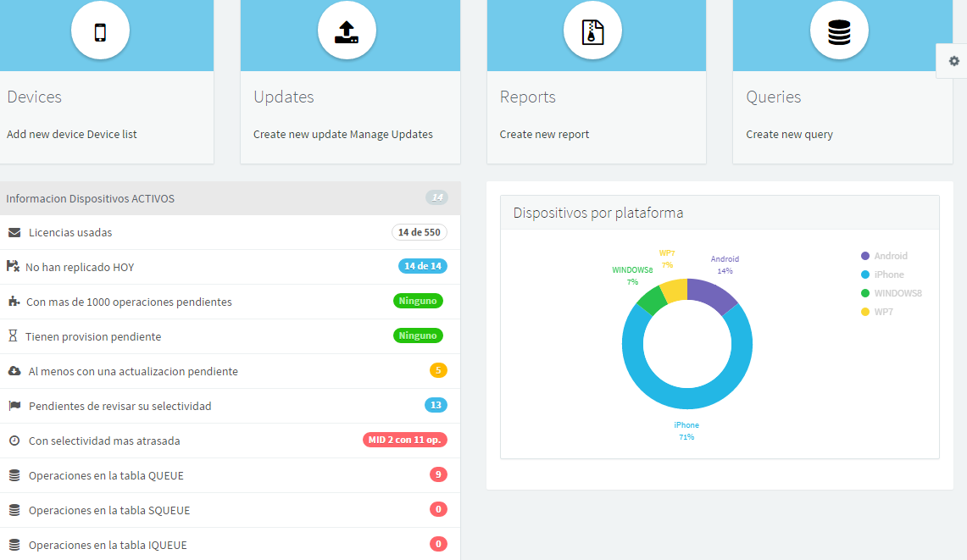Viewport: 967px width, 560px height.
Task: Open the Create new query link
Action: (789, 135)
